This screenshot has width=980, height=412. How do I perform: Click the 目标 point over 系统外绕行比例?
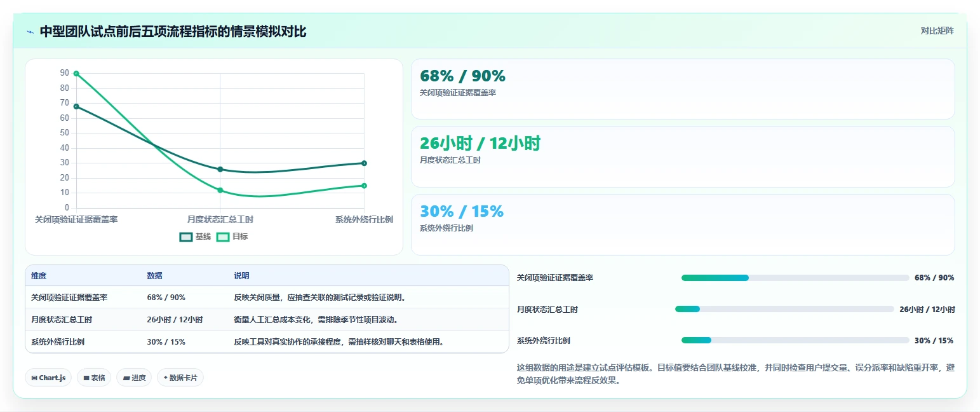click(x=364, y=186)
